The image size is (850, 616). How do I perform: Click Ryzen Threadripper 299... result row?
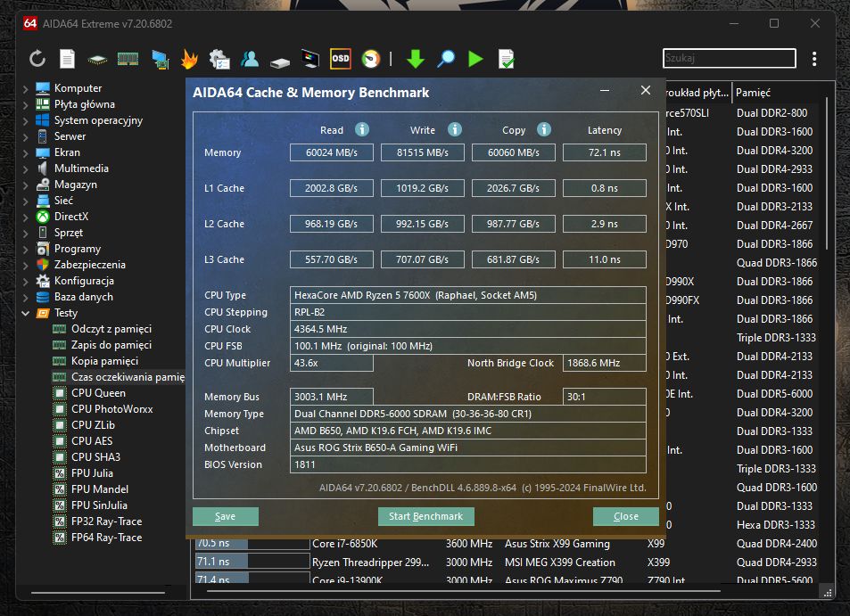[370, 563]
